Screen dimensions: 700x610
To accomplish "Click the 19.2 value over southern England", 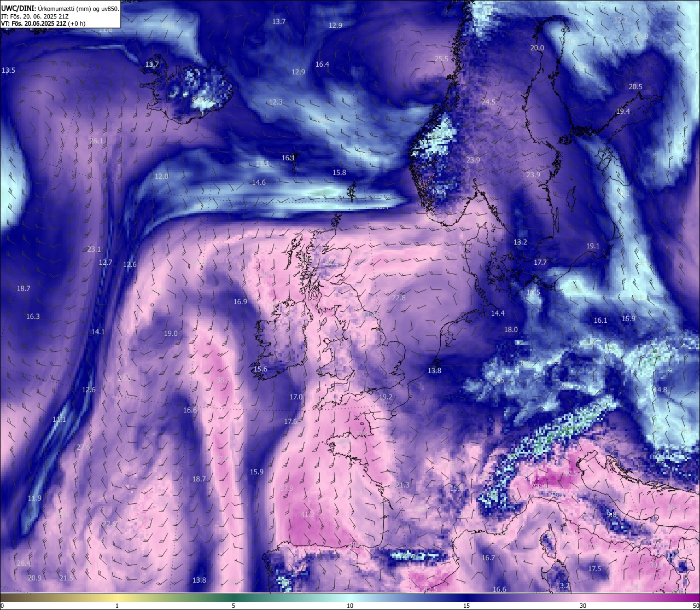I will pyautogui.click(x=386, y=397).
